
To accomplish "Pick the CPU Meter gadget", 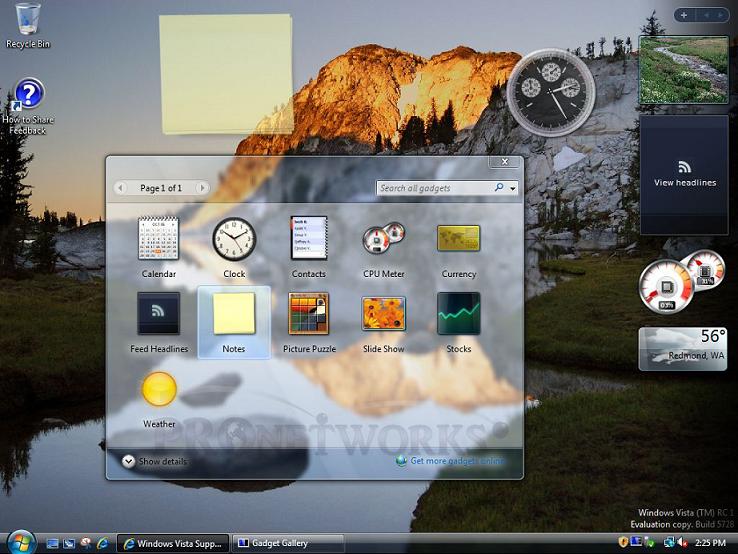I will 383,240.
